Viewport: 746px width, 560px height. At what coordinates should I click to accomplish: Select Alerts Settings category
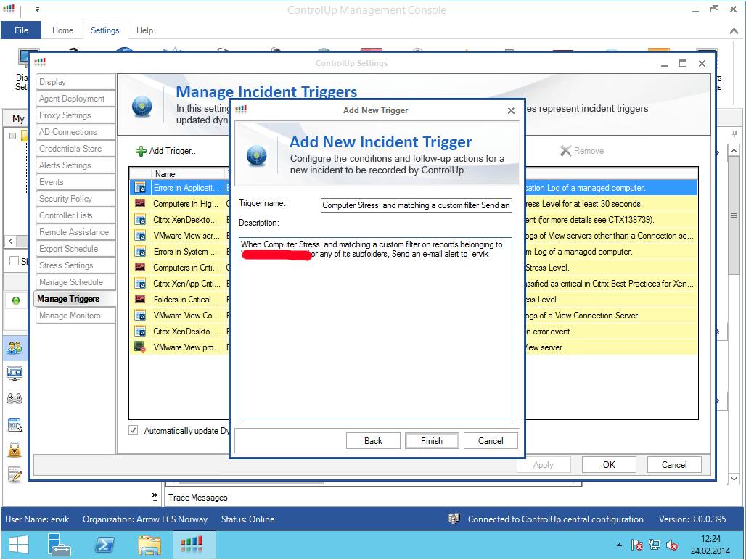pyautogui.click(x=75, y=165)
